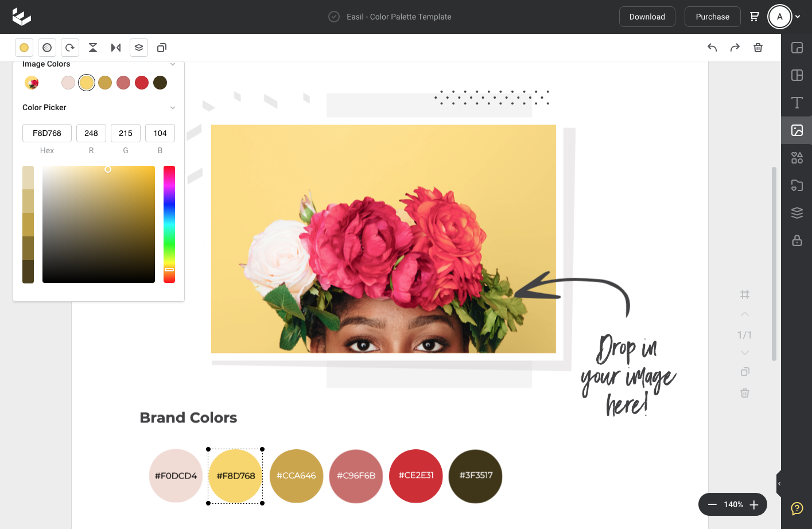The image size is (812, 529).
Task: Collapse the Image Colors section
Action: pos(173,64)
